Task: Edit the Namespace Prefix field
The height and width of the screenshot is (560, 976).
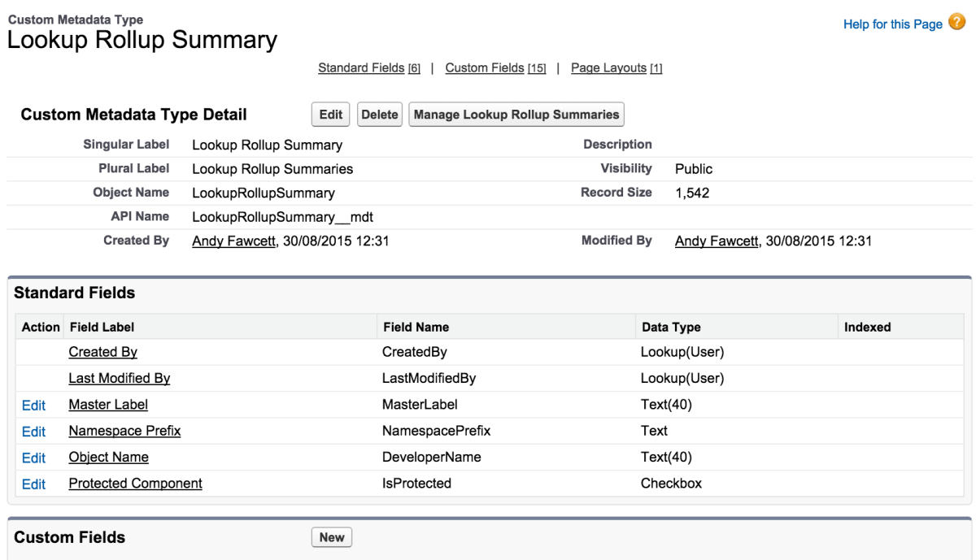Action: click(33, 432)
